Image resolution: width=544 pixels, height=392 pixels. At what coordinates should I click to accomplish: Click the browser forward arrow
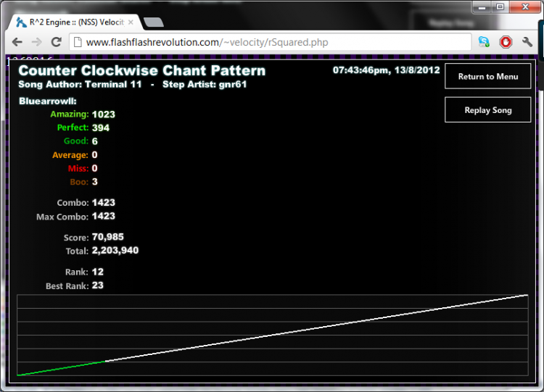36,42
